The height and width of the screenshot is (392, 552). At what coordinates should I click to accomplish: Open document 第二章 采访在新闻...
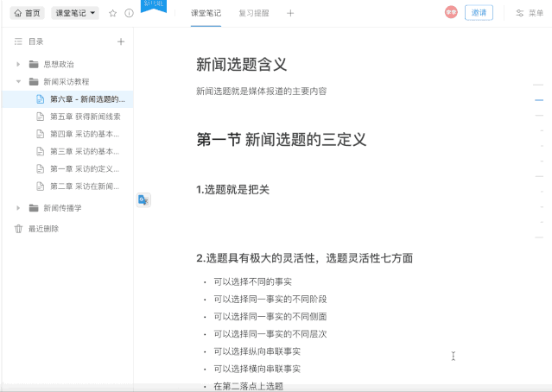67,187
